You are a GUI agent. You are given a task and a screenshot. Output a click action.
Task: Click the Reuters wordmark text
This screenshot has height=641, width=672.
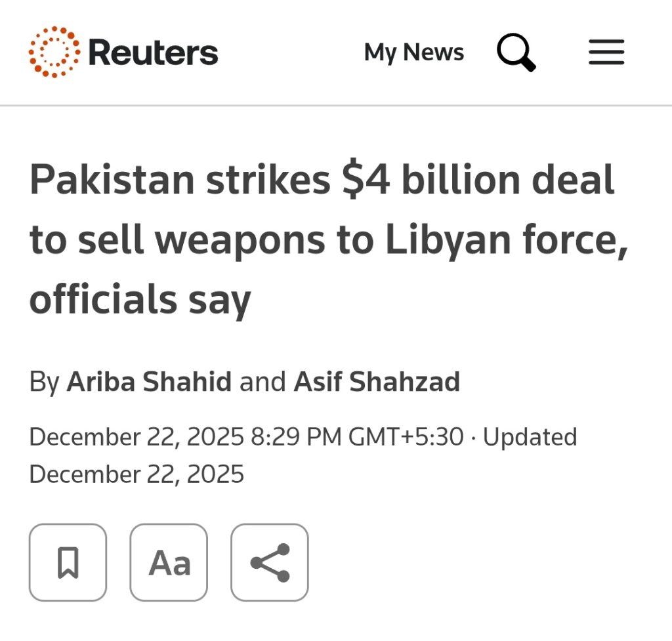point(153,52)
